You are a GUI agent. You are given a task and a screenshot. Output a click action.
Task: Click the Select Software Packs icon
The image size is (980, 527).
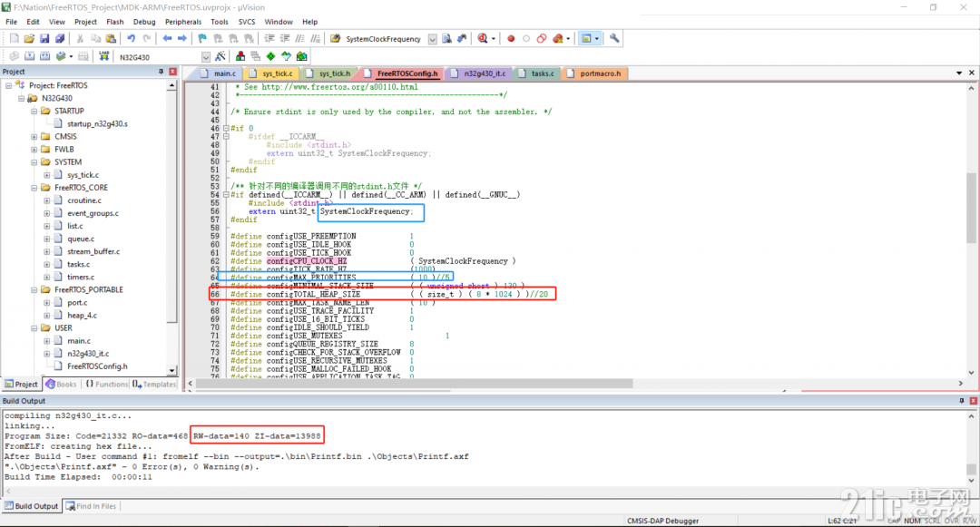click(x=286, y=56)
